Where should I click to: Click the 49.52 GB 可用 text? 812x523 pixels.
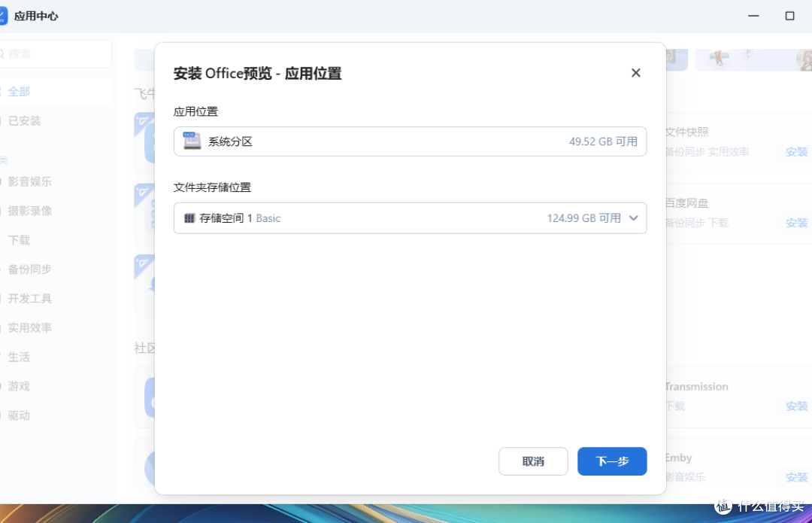(x=603, y=141)
